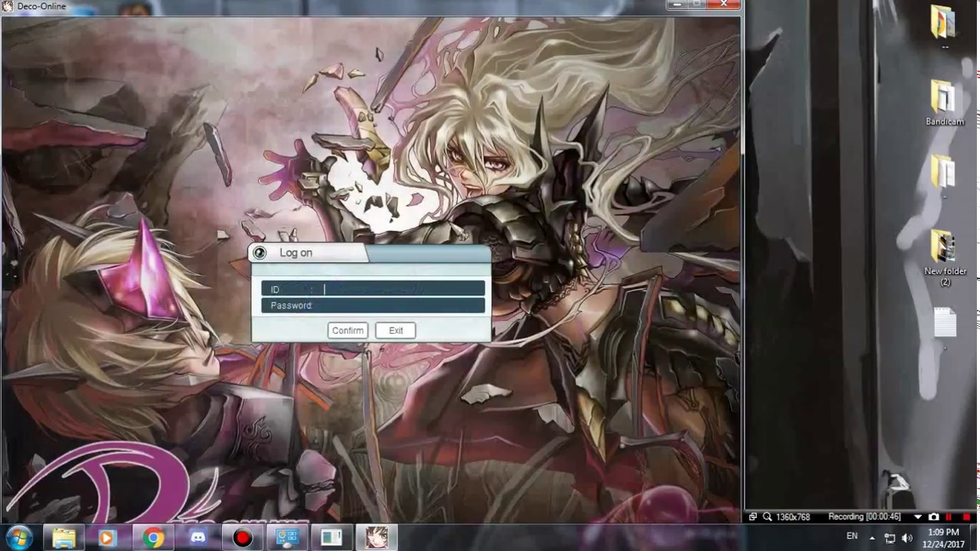Open Discord from the taskbar
Screen dimensions: 980x551
199,538
